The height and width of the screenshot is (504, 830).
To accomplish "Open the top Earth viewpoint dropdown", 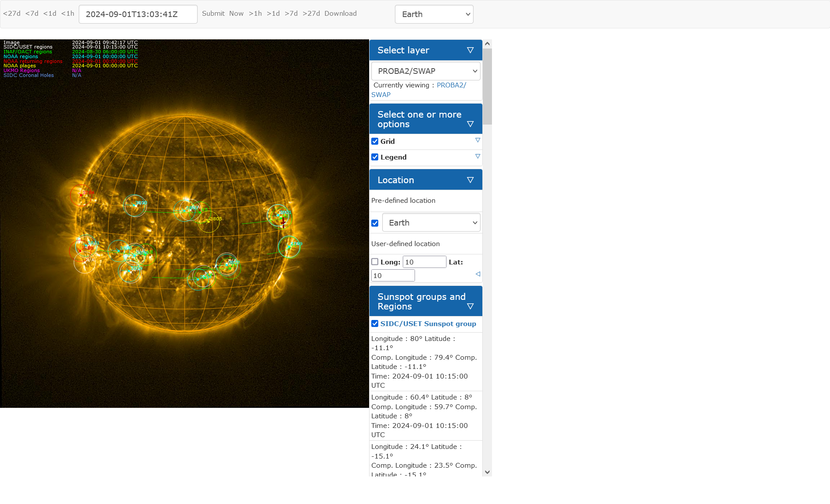I will [x=434, y=14].
